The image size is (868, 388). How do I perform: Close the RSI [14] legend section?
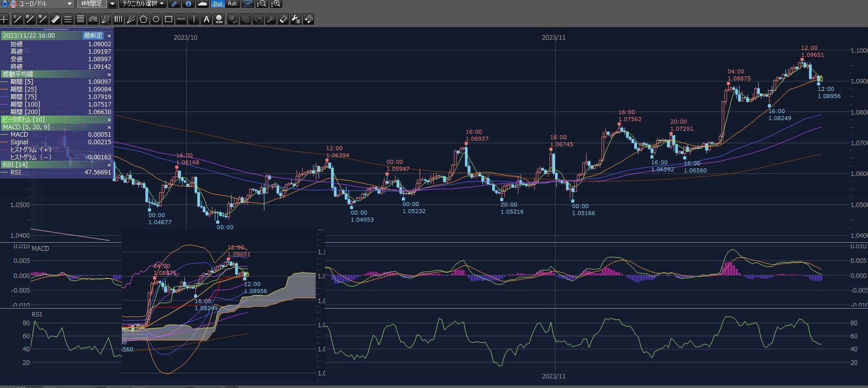pos(109,165)
